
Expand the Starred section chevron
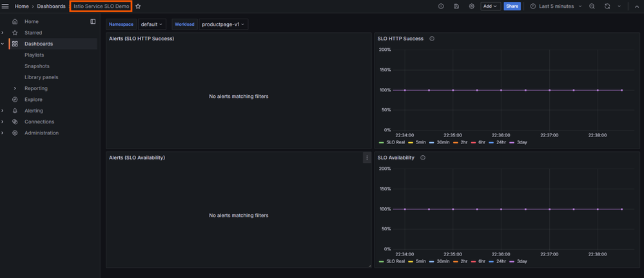[x=3, y=32]
